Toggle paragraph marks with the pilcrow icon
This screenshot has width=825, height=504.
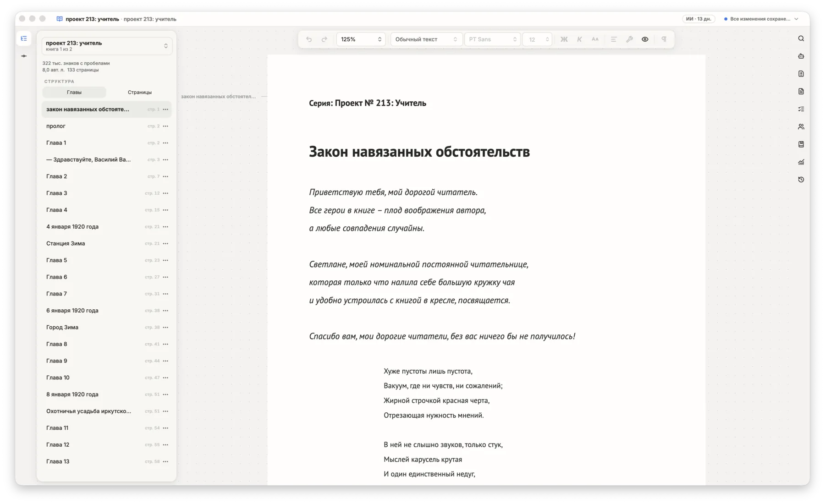pos(664,39)
